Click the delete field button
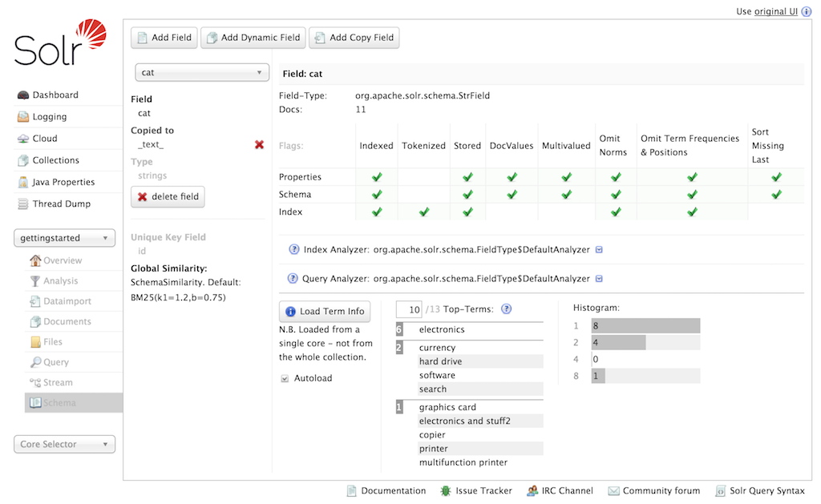The image size is (821, 504). tap(168, 197)
